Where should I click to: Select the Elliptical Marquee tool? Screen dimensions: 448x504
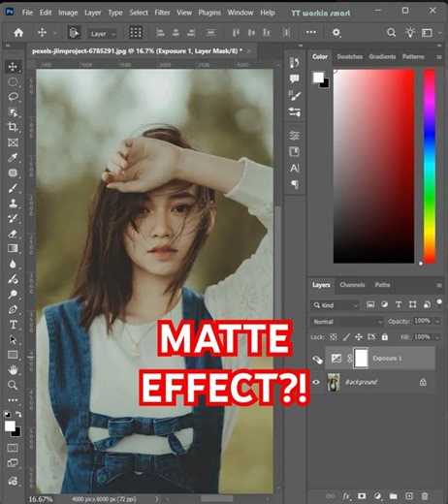click(13, 81)
